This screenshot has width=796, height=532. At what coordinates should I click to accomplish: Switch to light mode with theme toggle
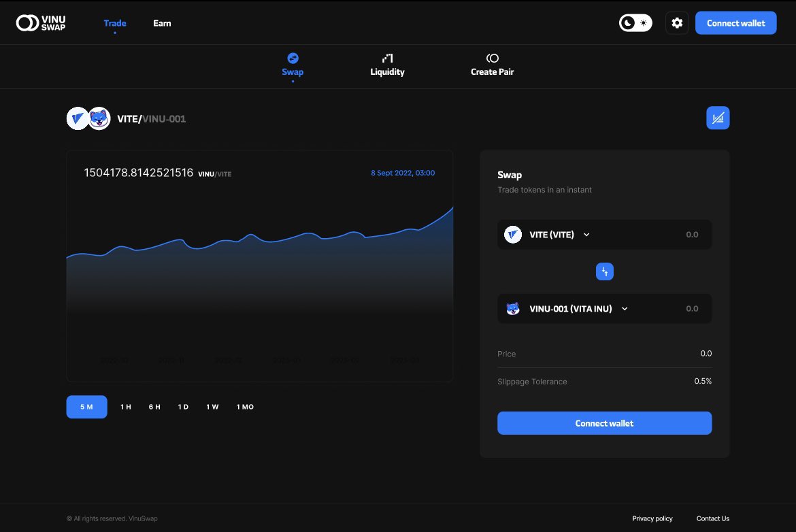[x=642, y=22]
